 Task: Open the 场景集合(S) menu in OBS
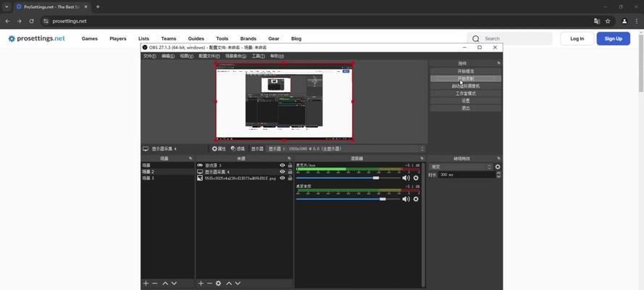pyautogui.click(x=235, y=56)
